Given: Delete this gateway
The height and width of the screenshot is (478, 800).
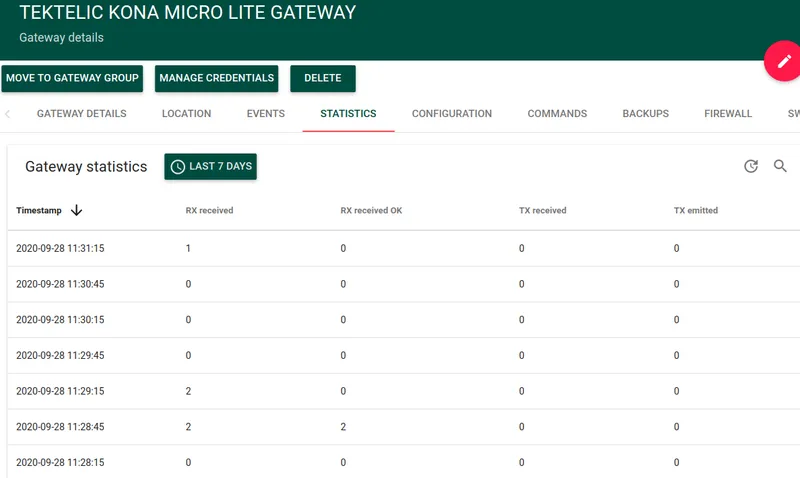Looking at the screenshot, I should (323, 78).
